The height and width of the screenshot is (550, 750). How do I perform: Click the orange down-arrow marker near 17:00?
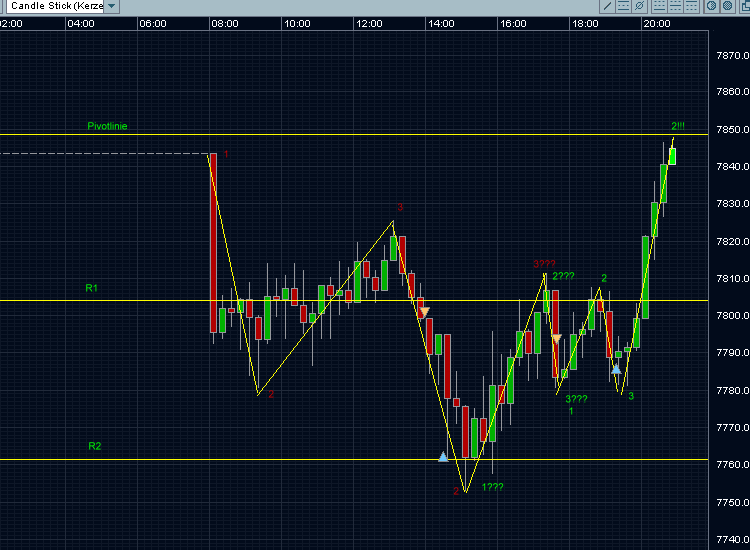point(556,339)
